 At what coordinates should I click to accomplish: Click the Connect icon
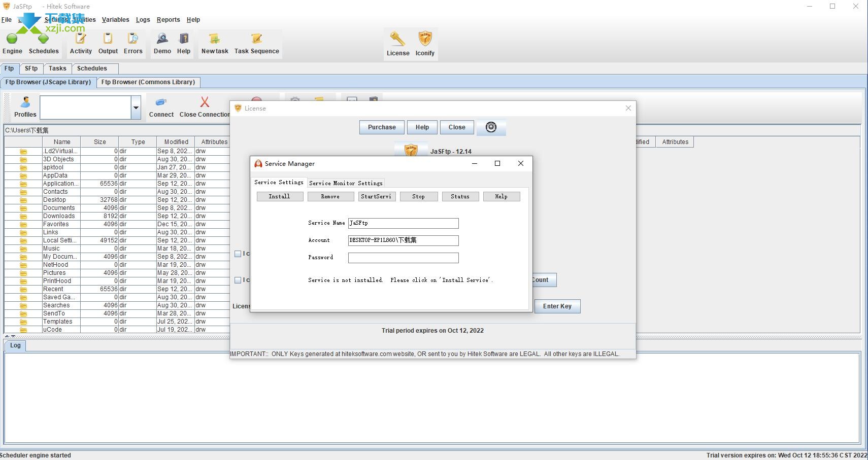click(x=161, y=102)
